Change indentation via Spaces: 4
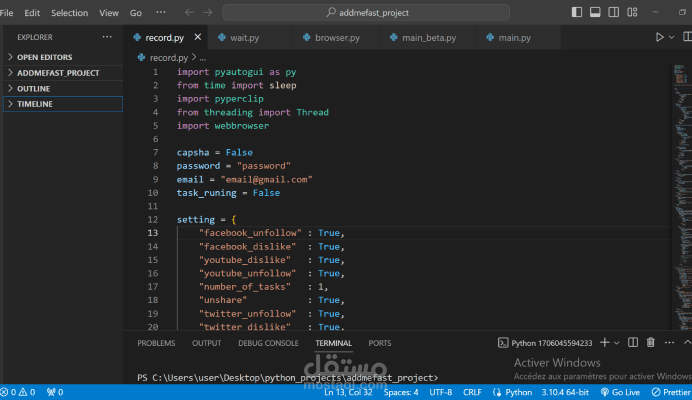The image size is (692, 400). 401,392
